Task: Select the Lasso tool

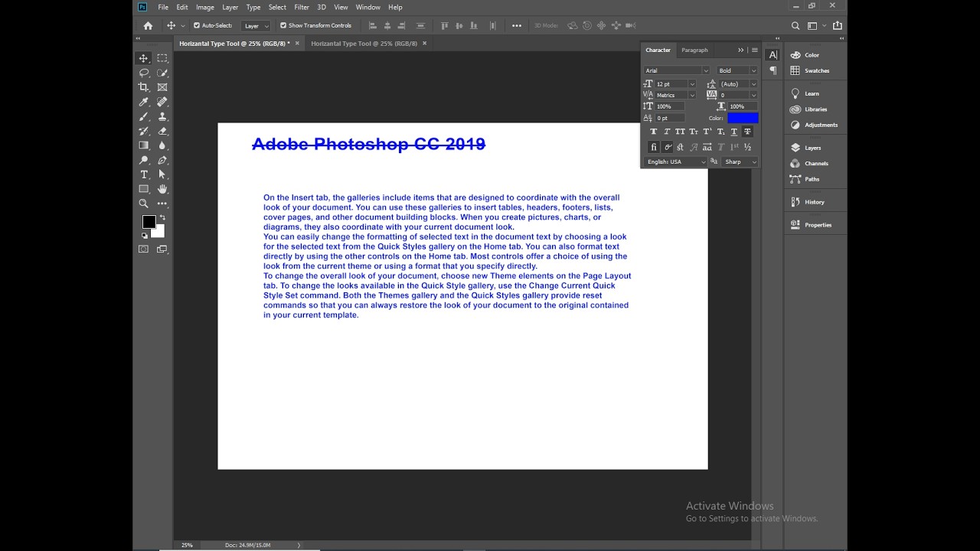Action: 143,73
